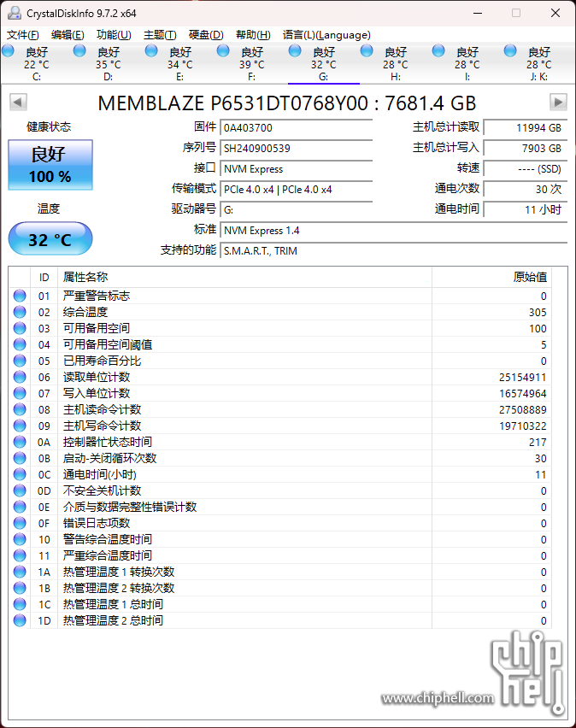576x728 pixels.
Task: Select the G: drive tab
Action: (x=323, y=64)
